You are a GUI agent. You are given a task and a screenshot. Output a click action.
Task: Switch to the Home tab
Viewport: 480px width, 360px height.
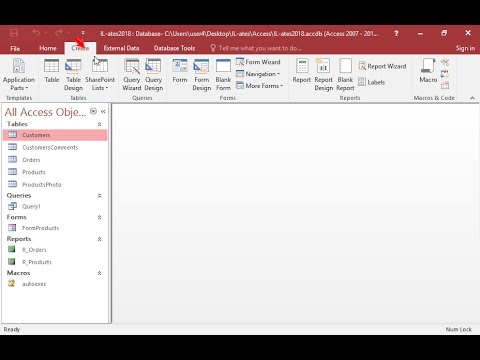(x=48, y=48)
